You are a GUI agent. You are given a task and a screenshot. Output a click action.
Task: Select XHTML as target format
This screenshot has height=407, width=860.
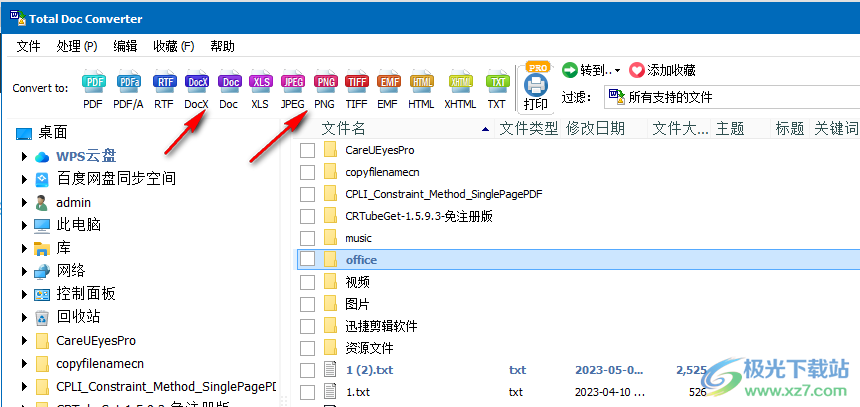pyautogui.click(x=460, y=82)
